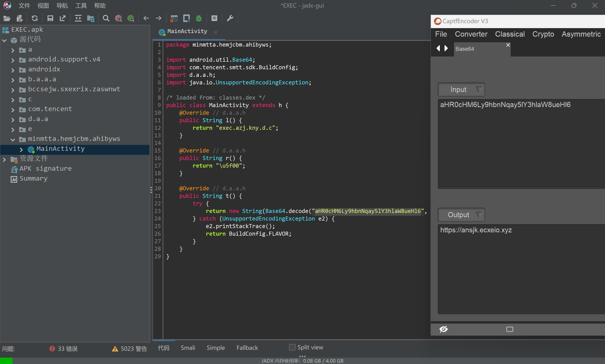Switch to the Smali view tab
Viewport: 605px width, 364px height.
(188, 347)
